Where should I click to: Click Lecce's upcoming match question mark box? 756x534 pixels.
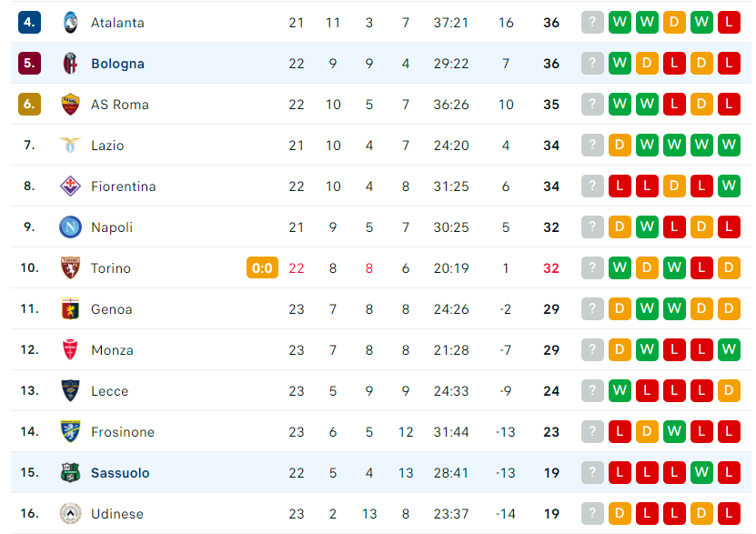[592, 391]
